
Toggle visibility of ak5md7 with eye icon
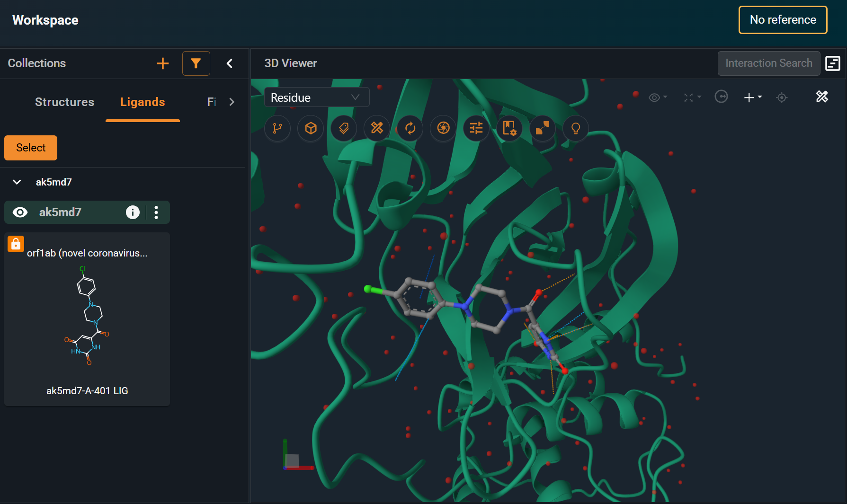coord(20,212)
